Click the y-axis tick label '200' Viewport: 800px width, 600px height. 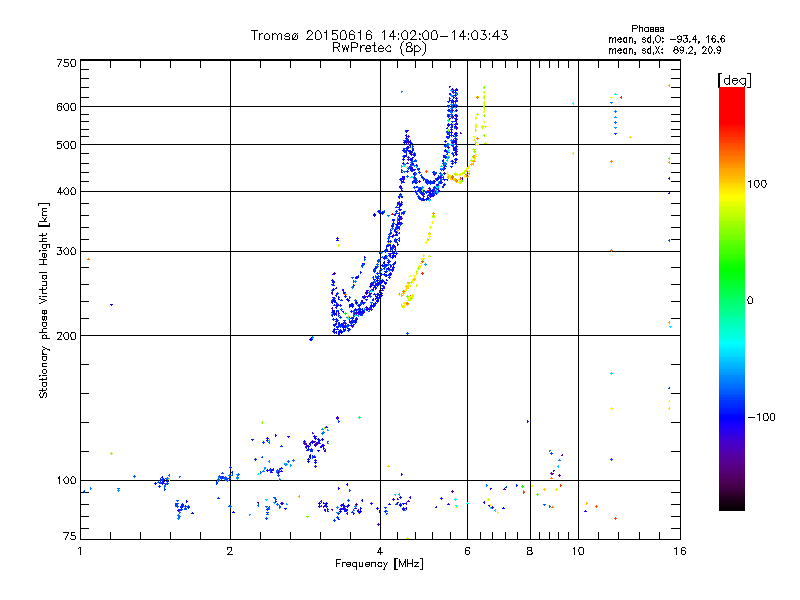[66, 336]
